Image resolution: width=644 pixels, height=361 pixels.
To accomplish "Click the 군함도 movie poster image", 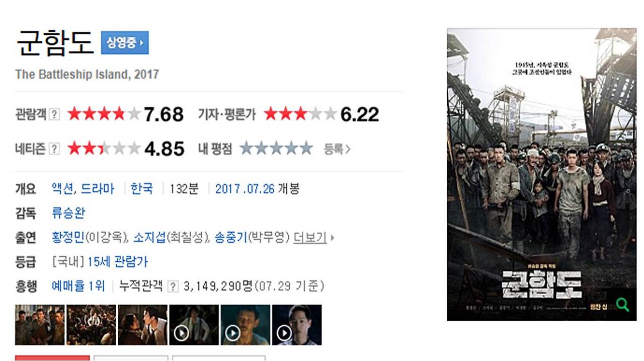I will (541, 174).
